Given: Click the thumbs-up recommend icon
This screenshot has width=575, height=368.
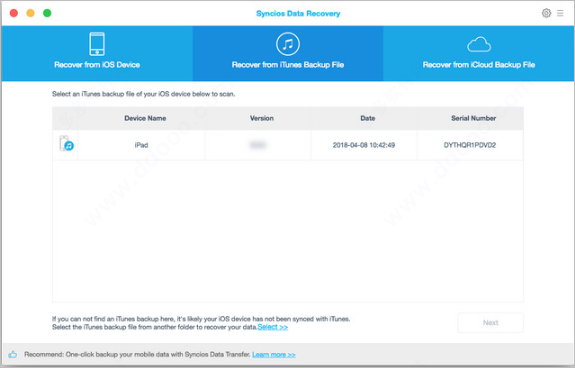Looking at the screenshot, I should click(13, 354).
